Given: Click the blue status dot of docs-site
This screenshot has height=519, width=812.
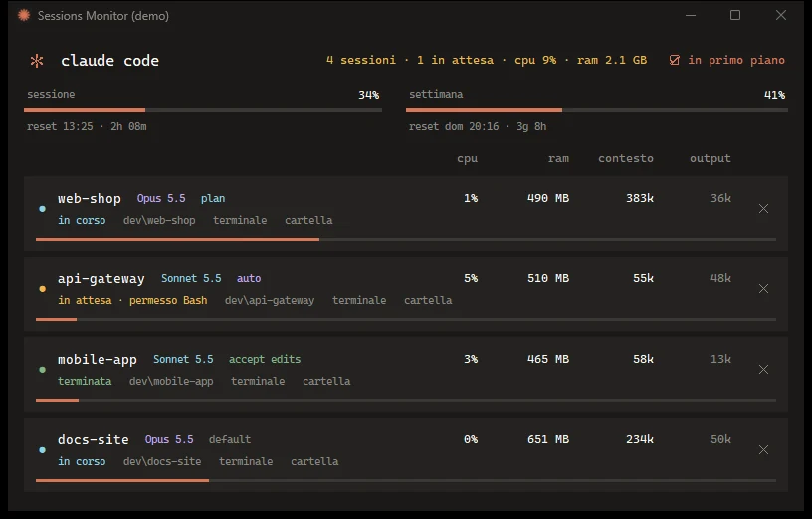Looking at the screenshot, I should click(43, 450).
